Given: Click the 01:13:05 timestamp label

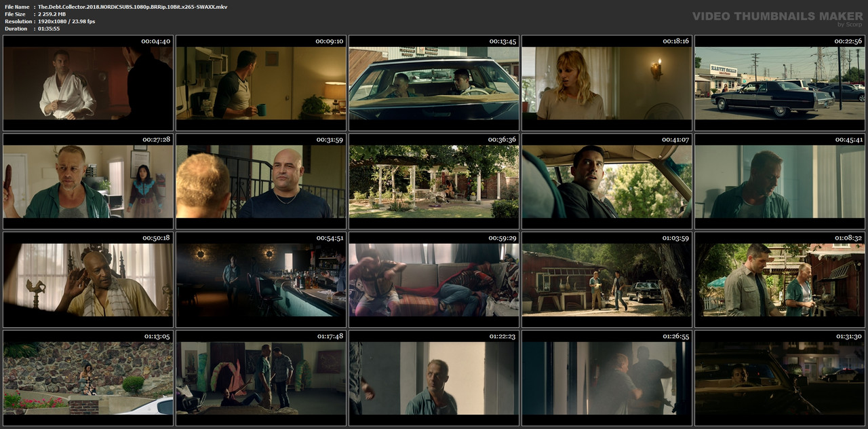Looking at the screenshot, I should (x=156, y=337).
